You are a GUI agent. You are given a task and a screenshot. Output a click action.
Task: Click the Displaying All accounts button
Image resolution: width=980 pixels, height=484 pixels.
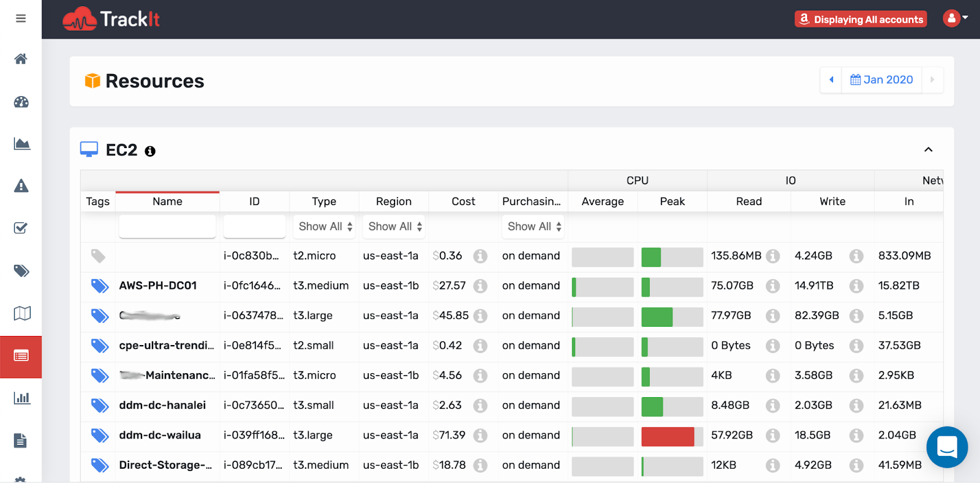861,20
